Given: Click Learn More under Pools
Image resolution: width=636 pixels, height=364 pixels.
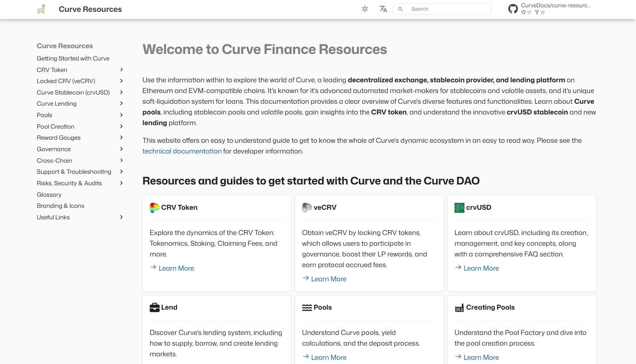Looking at the screenshot, I should click(329, 357).
